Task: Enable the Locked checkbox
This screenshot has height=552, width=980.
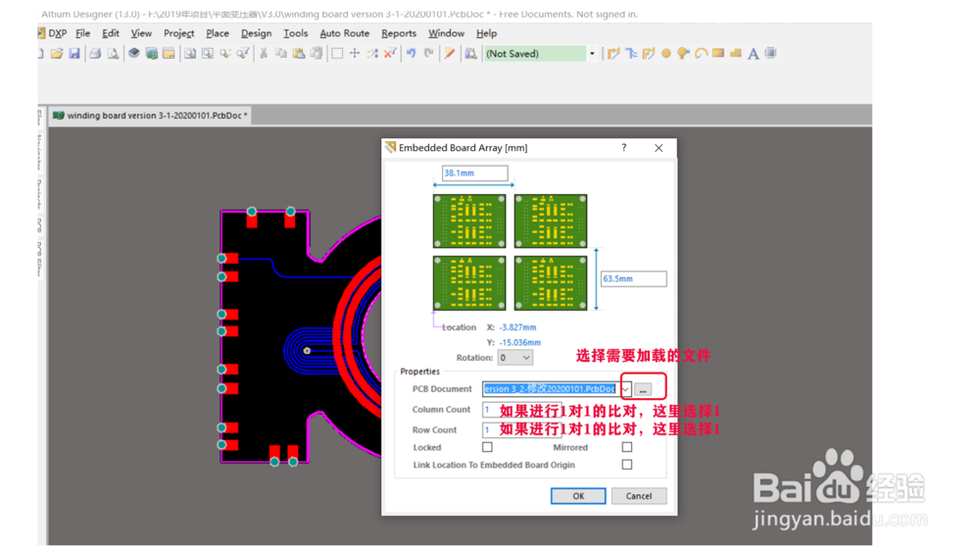Action: point(487,447)
